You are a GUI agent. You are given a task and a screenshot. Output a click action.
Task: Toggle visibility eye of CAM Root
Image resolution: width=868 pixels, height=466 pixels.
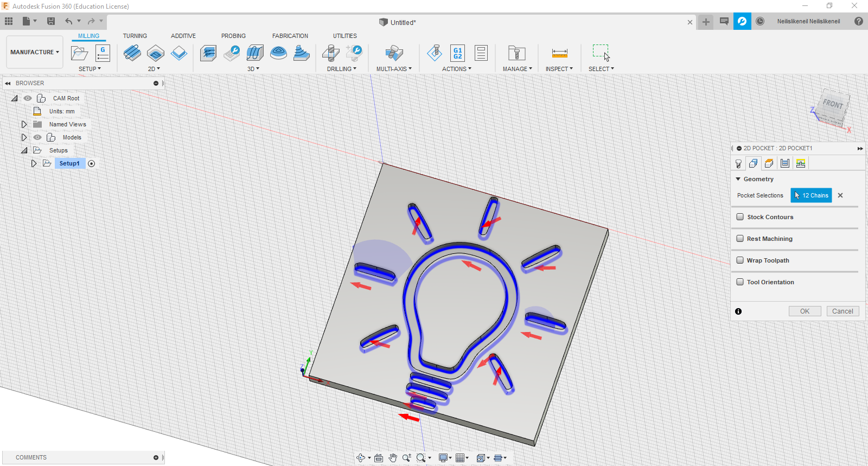[28, 98]
